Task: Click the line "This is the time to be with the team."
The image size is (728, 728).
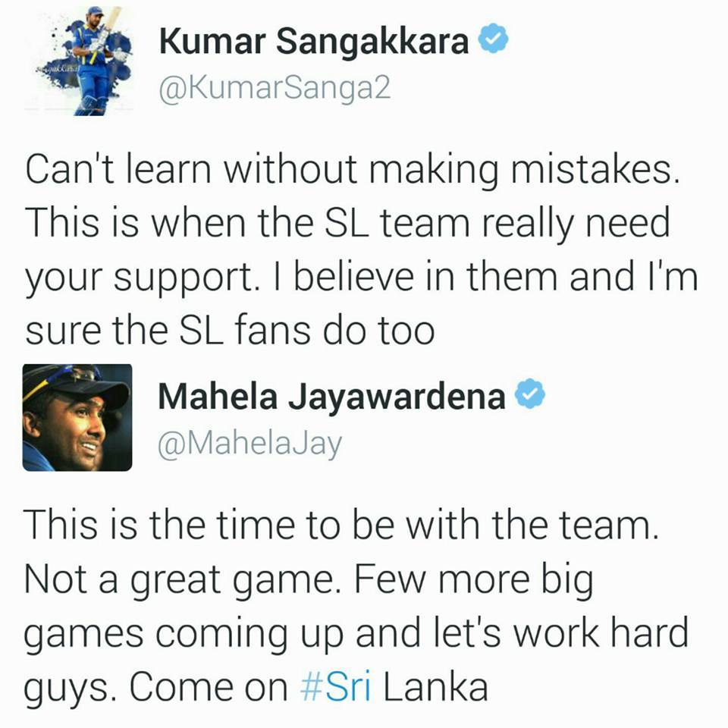Action: pos(341,525)
